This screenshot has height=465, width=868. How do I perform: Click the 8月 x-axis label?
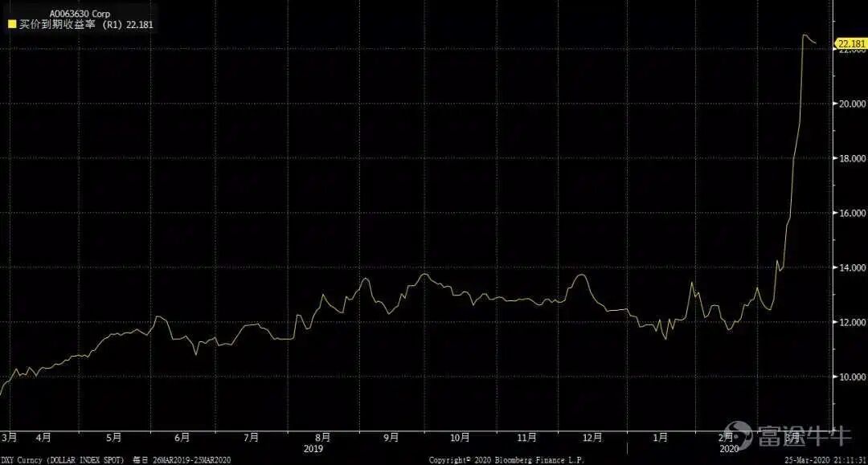[323, 438]
